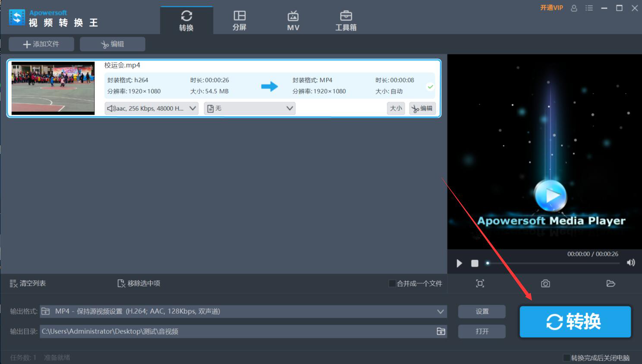Play the video in the preview player
This screenshot has height=364, width=642.
pos(459,263)
